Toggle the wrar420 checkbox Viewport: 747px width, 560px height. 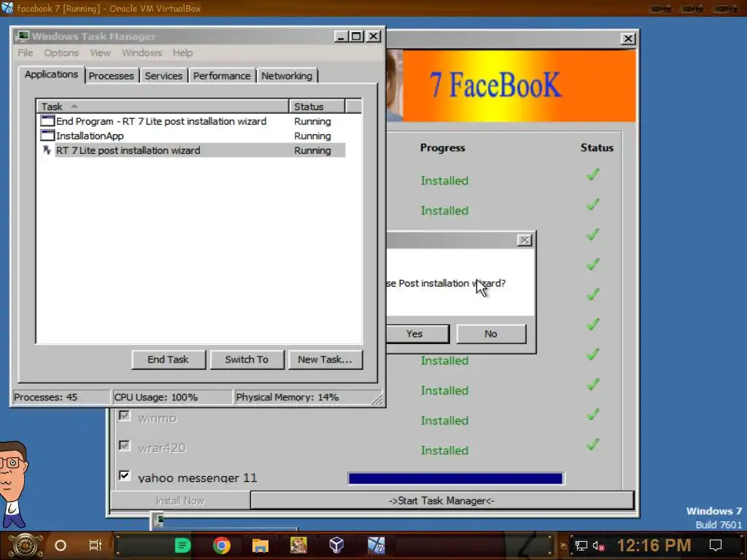pyautogui.click(x=124, y=446)
